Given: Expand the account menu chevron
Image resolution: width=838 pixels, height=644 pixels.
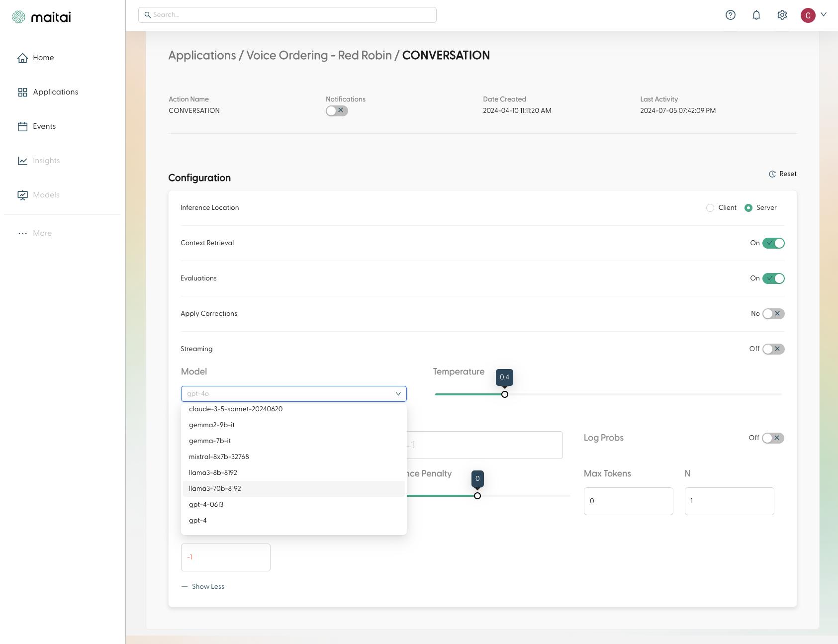Looking at the screenshot, I should click(825, 15).
